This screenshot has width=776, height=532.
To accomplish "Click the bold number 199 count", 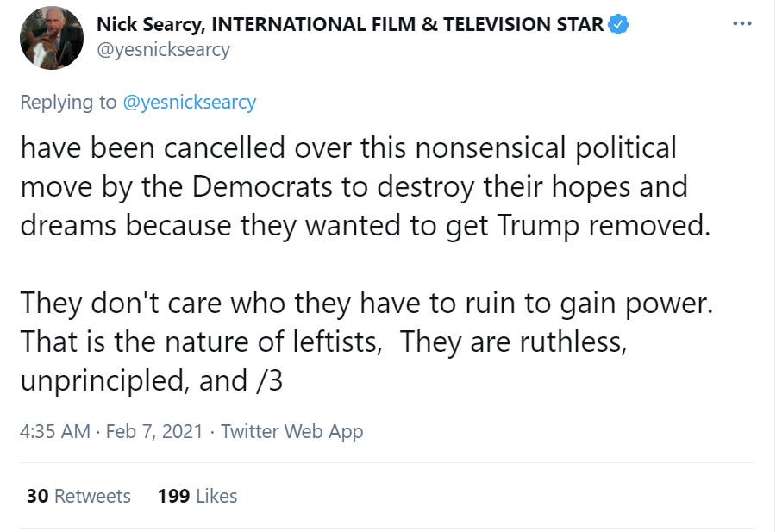I will pos(173,496).
